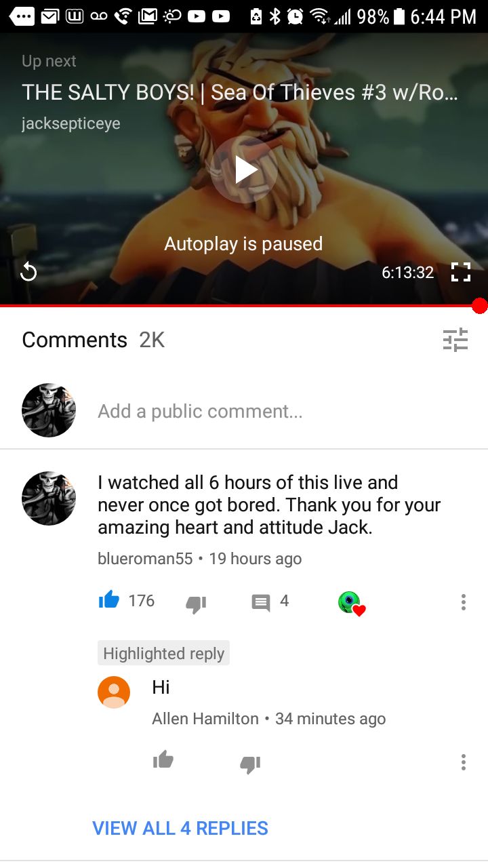Tap the replay icon in video player
Viewport: 488px width, 868px height.
tap(28, 273)
